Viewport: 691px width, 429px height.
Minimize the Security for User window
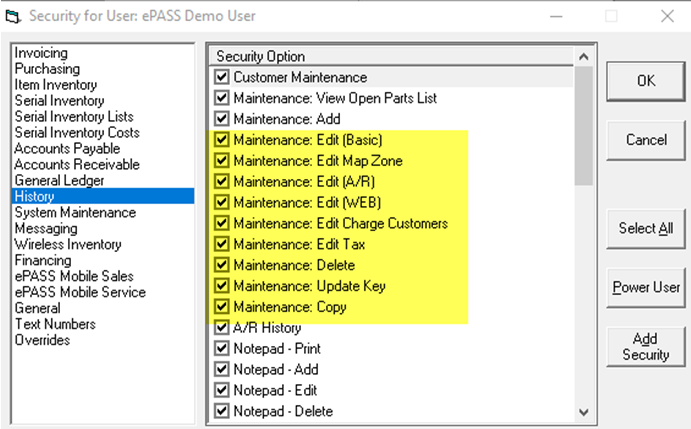tap(556, 16)
